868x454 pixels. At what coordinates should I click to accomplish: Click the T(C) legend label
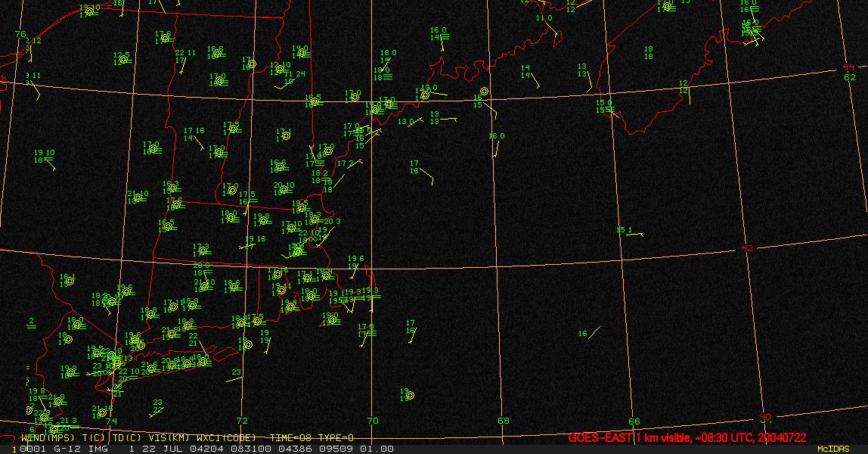tap(95, 438)
